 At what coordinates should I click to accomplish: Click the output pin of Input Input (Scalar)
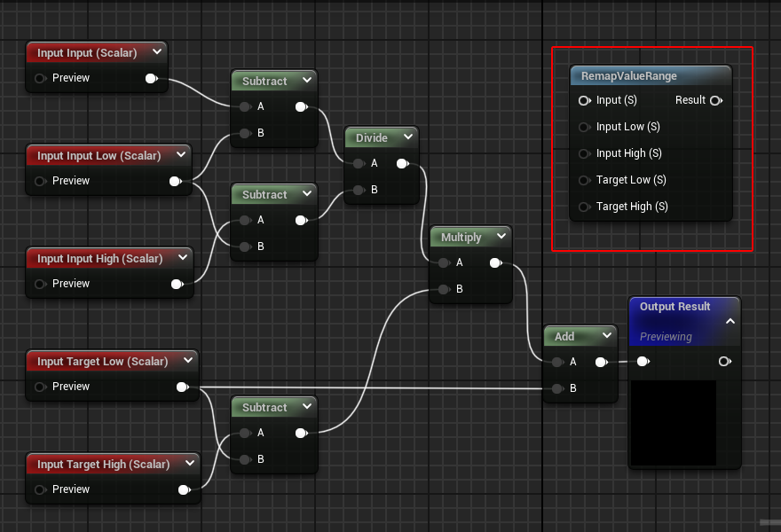(151, 78)
